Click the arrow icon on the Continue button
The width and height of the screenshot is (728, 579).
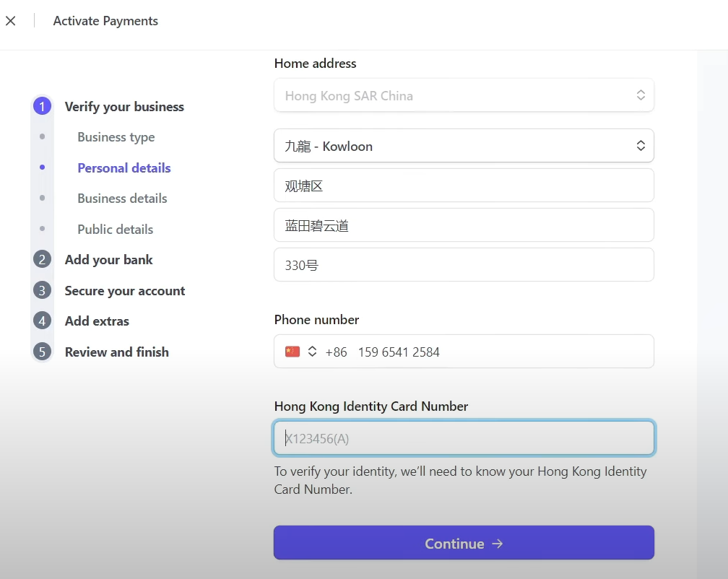[498, 544]
